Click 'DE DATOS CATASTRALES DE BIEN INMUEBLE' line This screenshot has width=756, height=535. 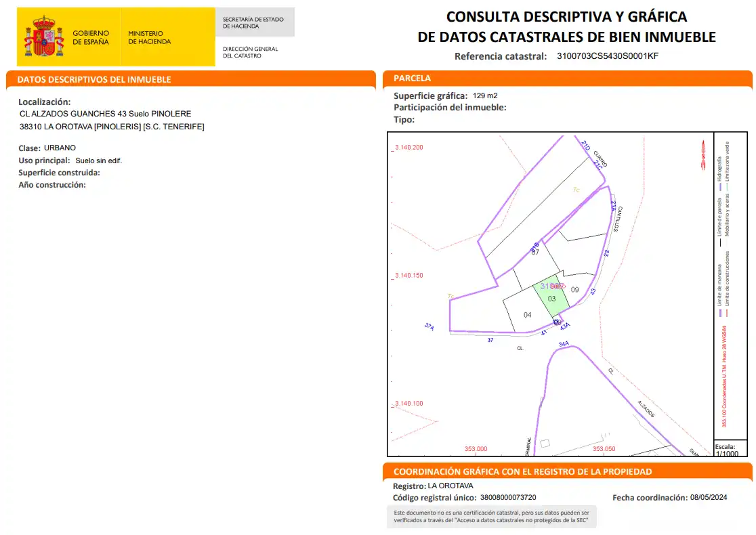pyautogui.click(x=566, y=37)
